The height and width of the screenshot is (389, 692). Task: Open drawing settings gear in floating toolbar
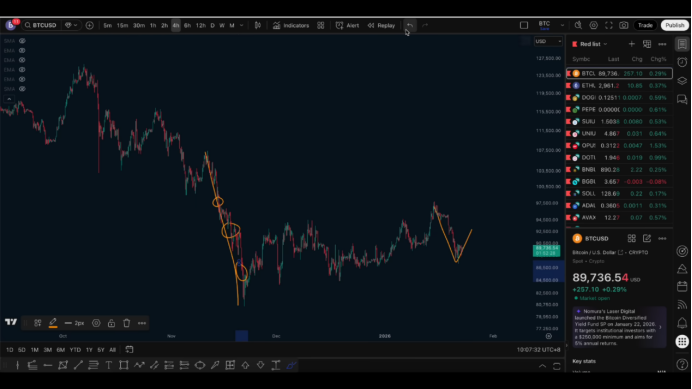(96, 323)
